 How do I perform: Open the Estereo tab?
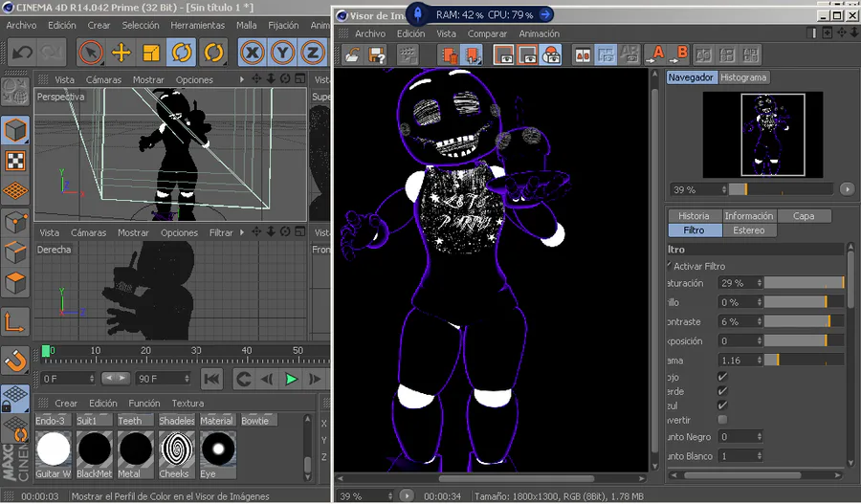click(749, 230)
